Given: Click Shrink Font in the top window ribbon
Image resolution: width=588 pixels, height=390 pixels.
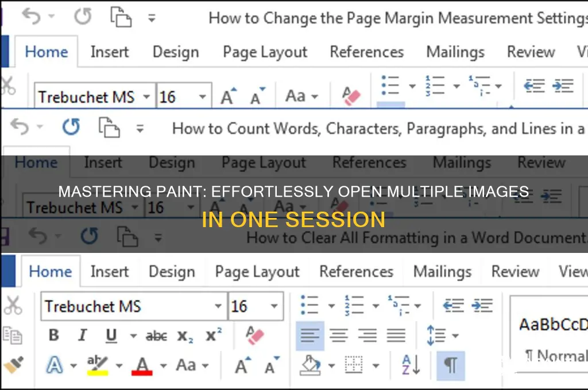Looking at the screenshot, I should [x=258, y=96].
